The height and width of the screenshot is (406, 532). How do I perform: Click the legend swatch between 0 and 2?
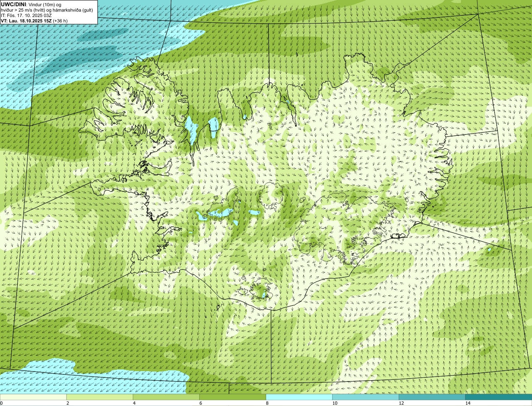[33, 397]
